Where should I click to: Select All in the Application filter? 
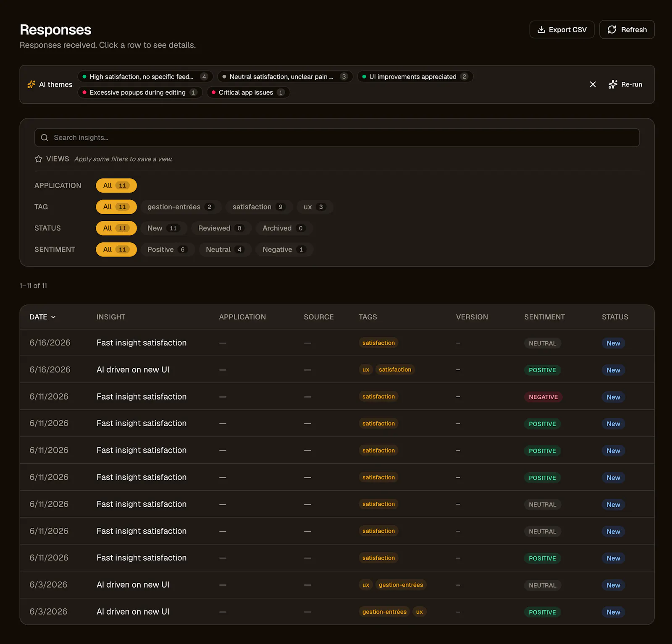116,186
